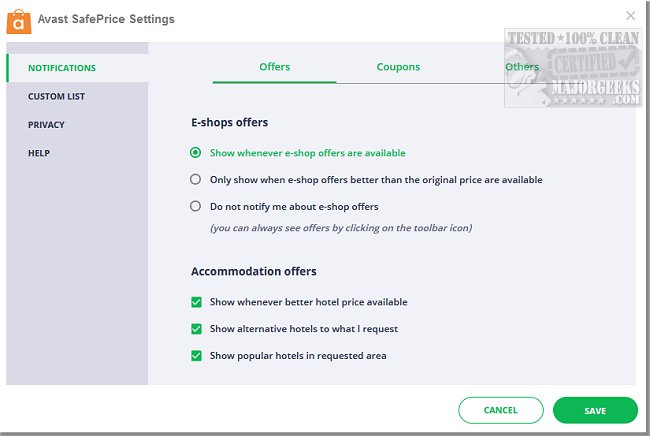Click the Avast SafePrice shopping bag icon
The image size is (650, 436).
coord(17,19)
